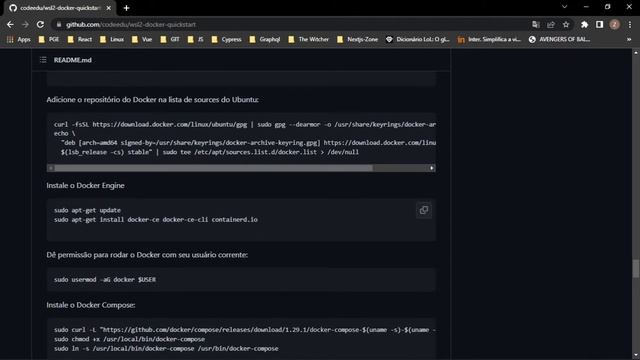Select the wsl2-docker-quickstart browser tab
This screenshot has height=360, width=640.
[60, 8]
